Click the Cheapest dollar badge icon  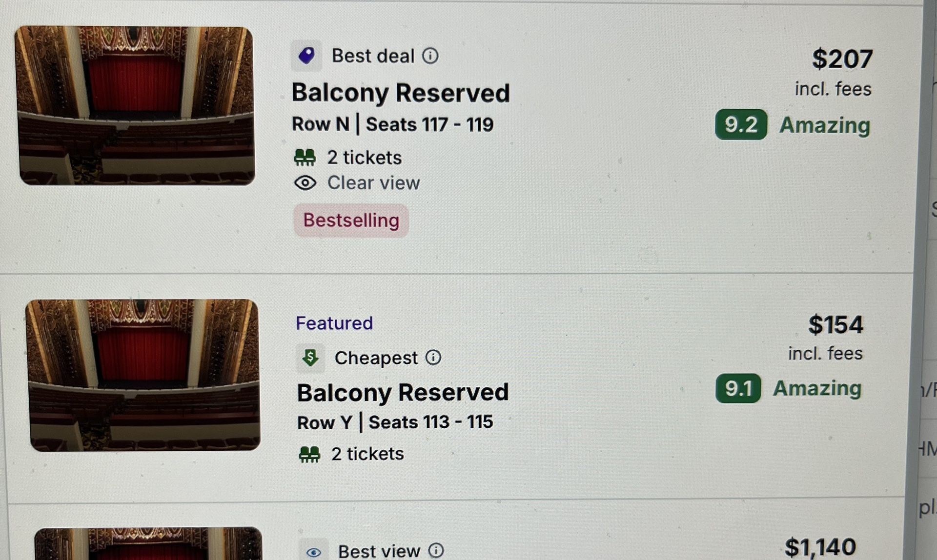(310, 358)
